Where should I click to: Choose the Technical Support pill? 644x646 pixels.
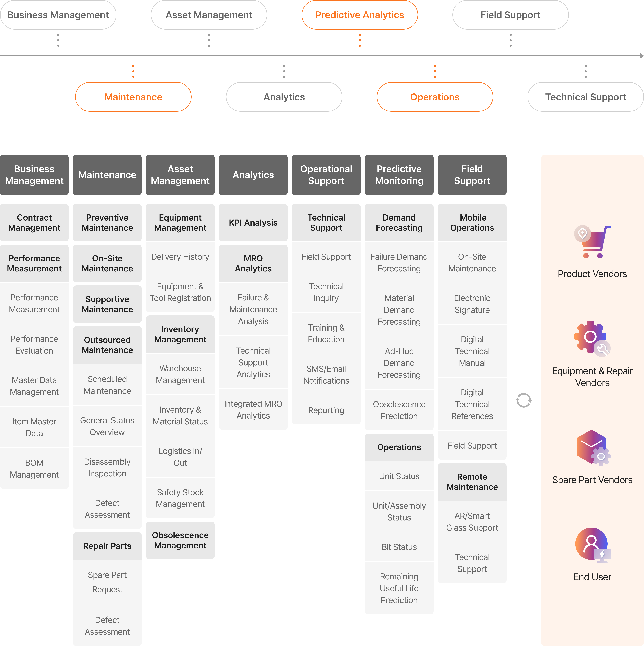coord(586,97)
